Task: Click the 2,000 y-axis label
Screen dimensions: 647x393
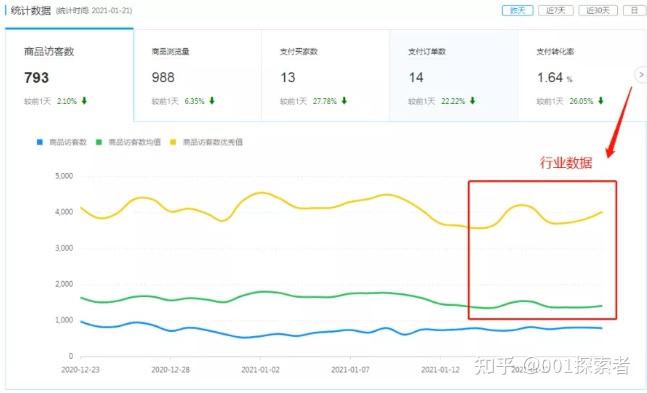Action: pos(64,284)
